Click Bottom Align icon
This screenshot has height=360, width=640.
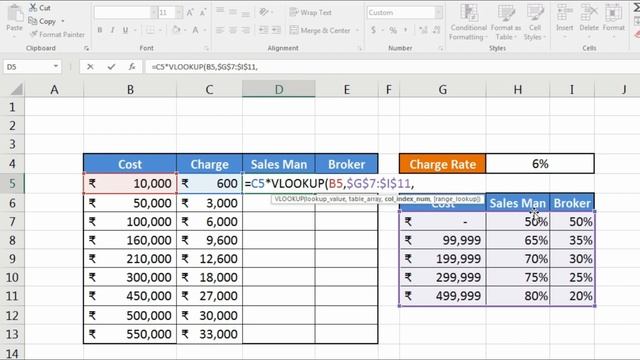(x=245, y=13)
